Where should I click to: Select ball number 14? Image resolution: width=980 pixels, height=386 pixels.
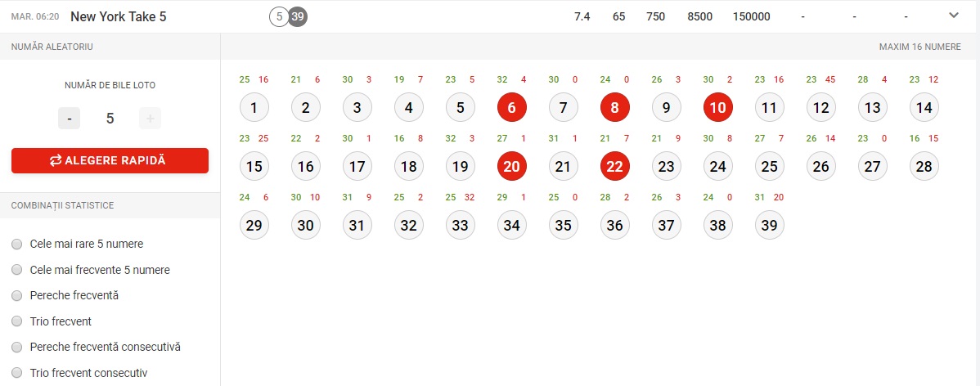pos(924,107)
